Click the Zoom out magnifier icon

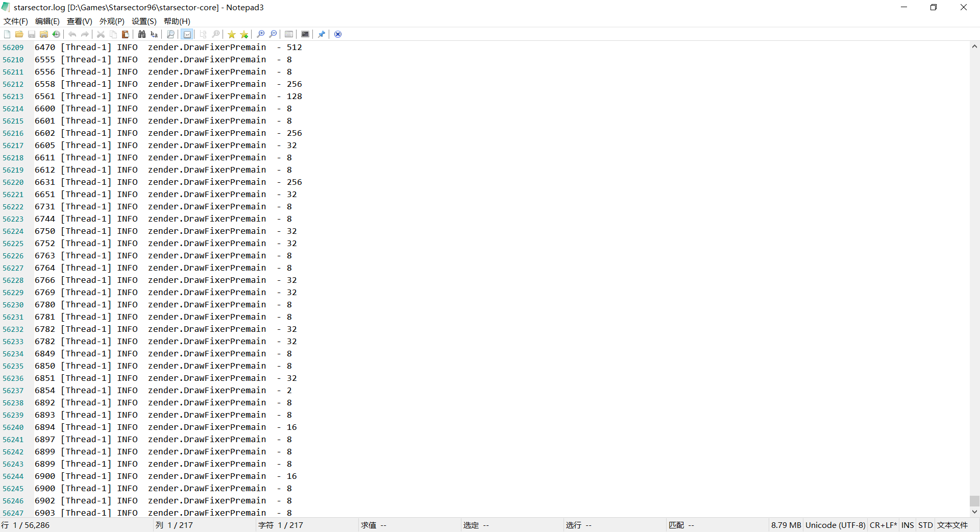[x=273, y=34]
